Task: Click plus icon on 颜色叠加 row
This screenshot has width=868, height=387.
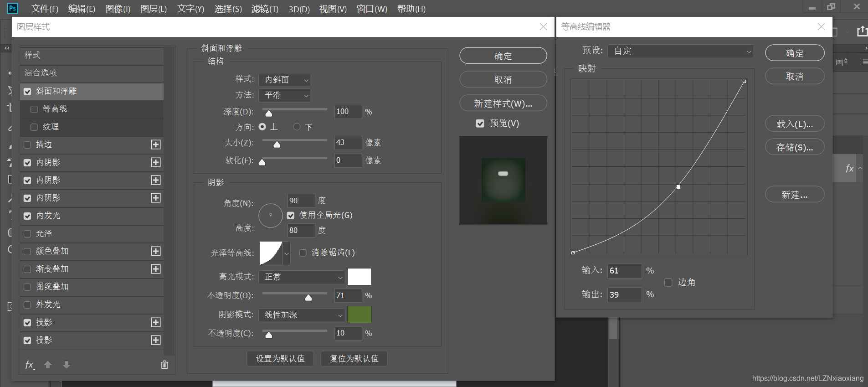Action: (x=156, y=251)
